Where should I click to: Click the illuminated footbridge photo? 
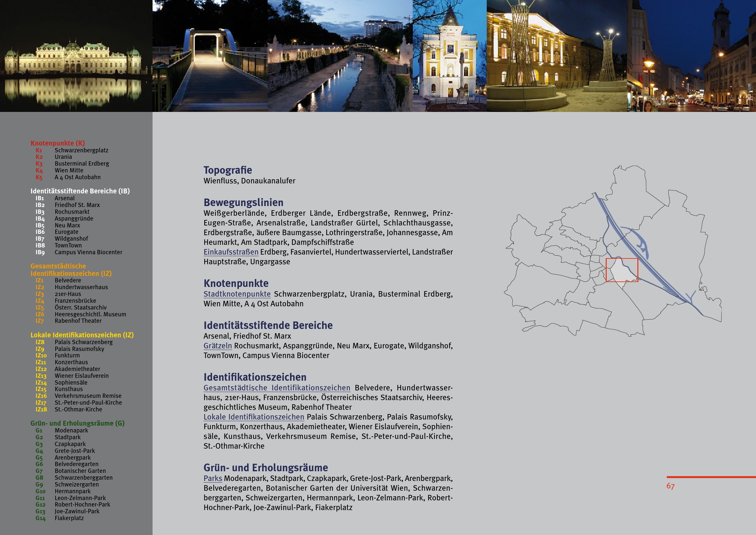point(210,56)
